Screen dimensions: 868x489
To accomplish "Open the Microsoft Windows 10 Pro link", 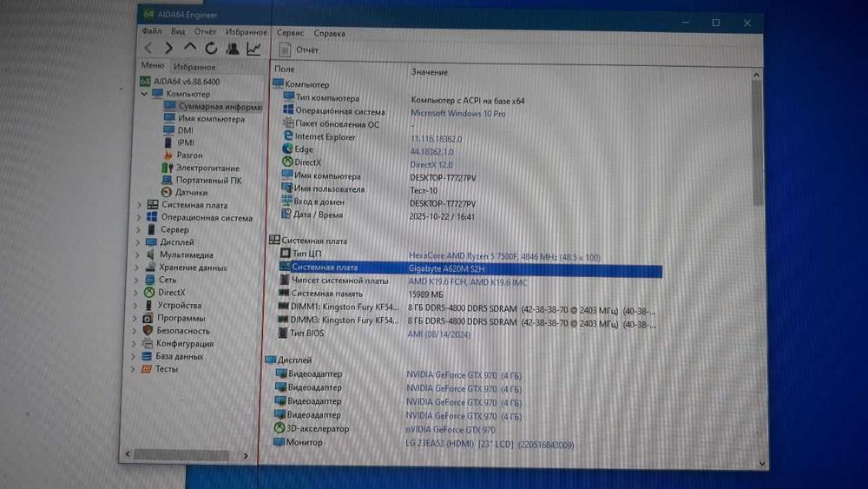I will (x=457, y=114).
